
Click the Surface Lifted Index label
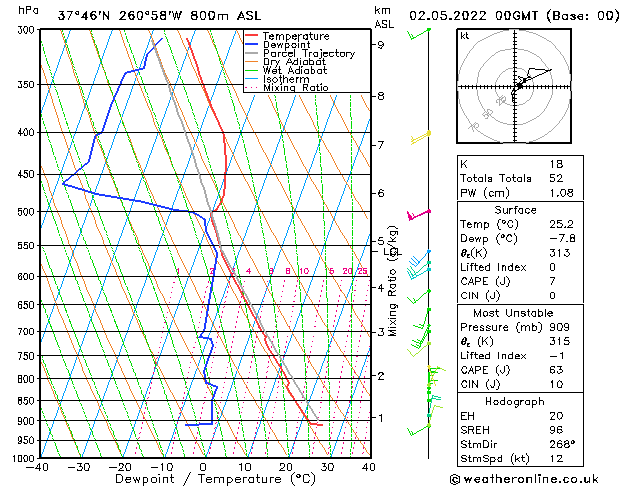click(x=493, y=267)
